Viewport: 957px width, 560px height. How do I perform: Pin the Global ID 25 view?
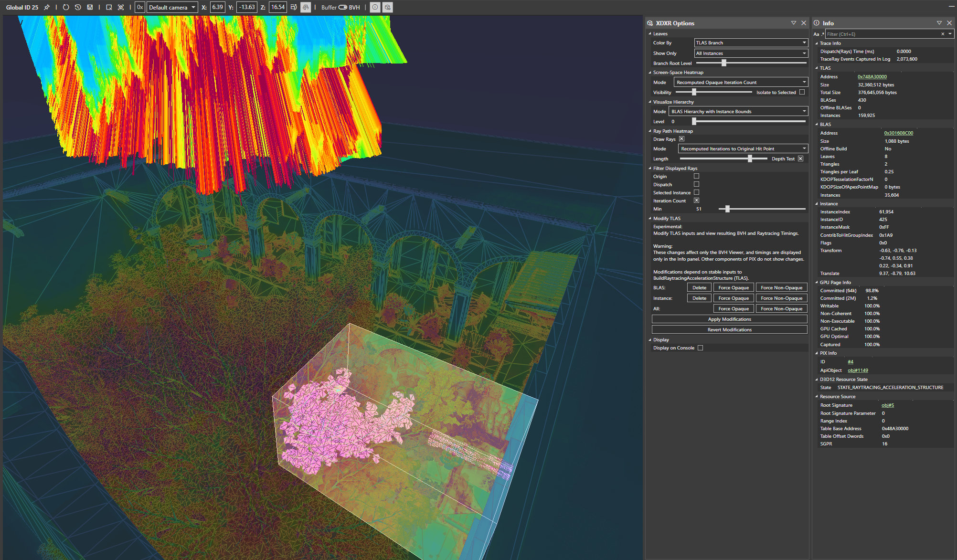pyautogui.click(x=46, y=7)
